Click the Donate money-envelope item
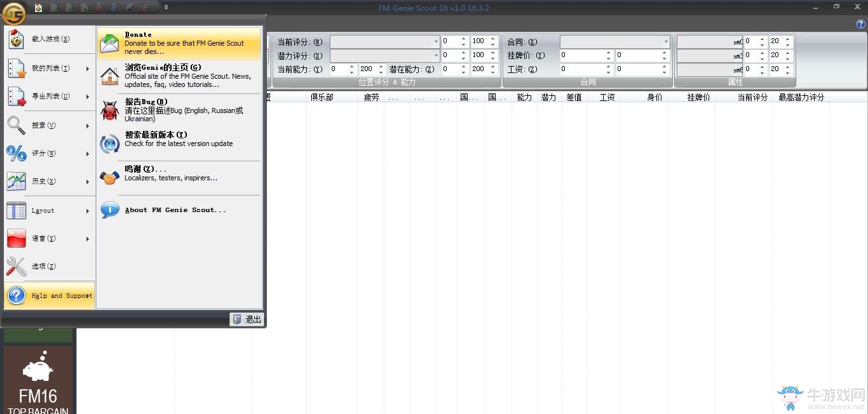This screenshot has width=868, height=414. pos(179,43)
